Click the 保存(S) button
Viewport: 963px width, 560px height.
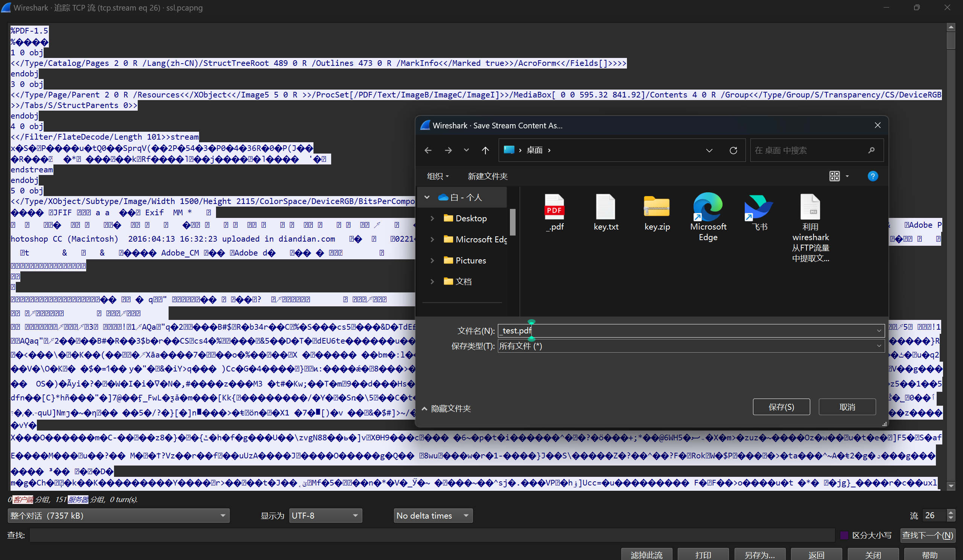click(781, 407)
